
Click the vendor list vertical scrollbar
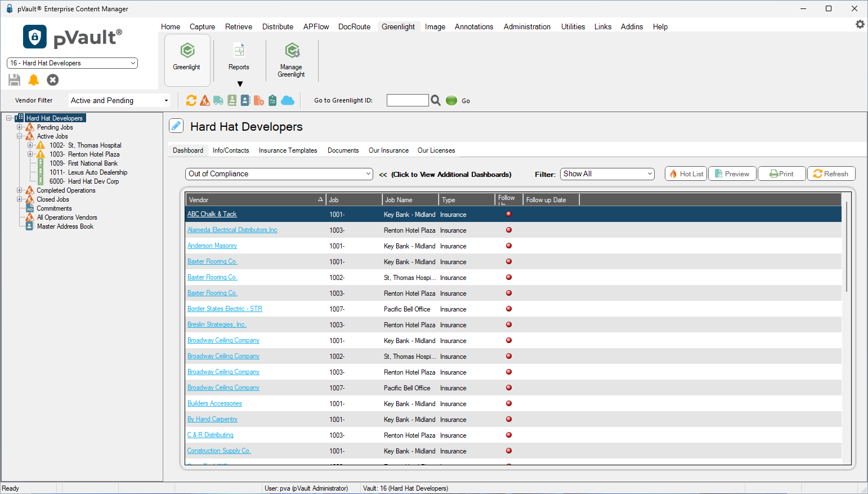[x=847, y=246]
